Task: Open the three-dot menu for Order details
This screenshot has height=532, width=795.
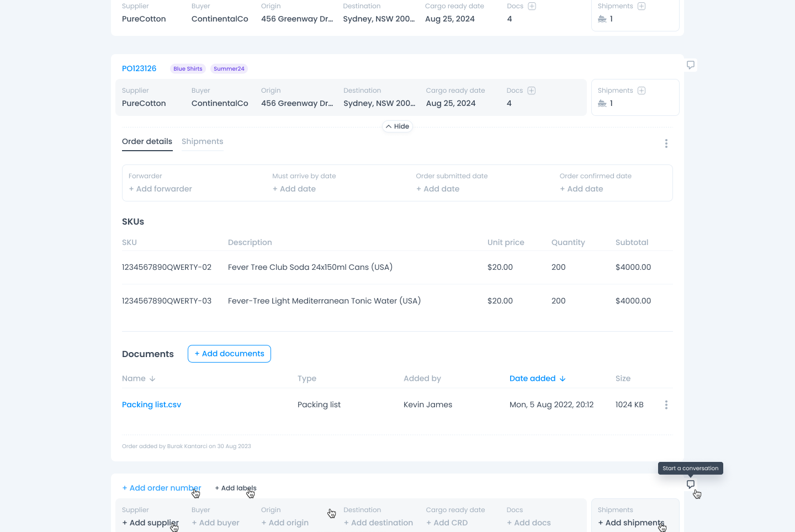Action: [x=666, y=143]
